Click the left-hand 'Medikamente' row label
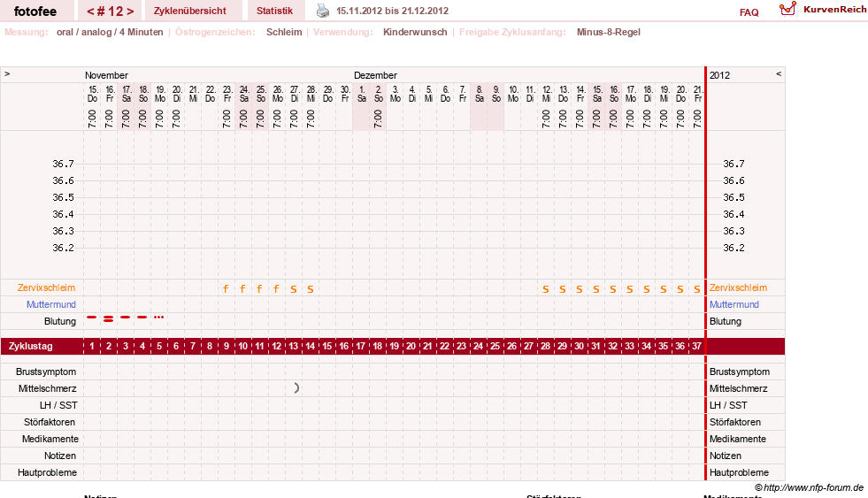 tap(50, 439)
